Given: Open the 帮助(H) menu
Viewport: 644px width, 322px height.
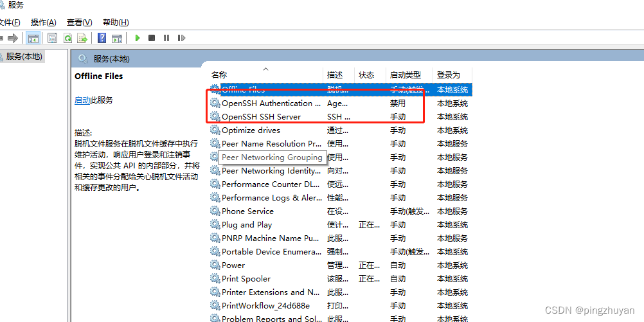Looking at the screenshot, I should pos(116,22).
